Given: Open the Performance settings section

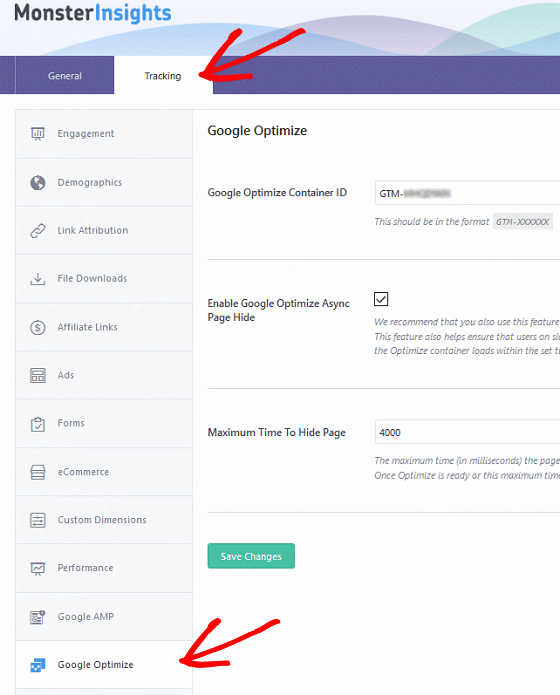Looking at the screenshot, I should click(104, 568).
